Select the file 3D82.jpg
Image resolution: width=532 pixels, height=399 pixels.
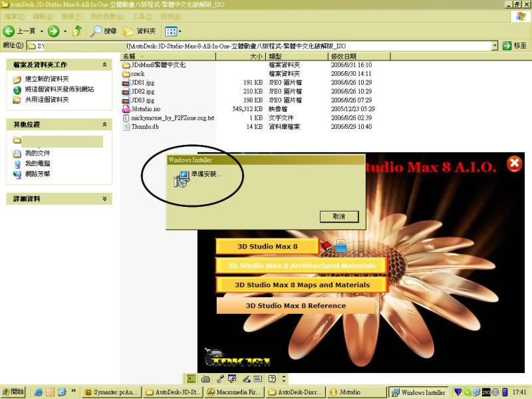click(138, 91)
